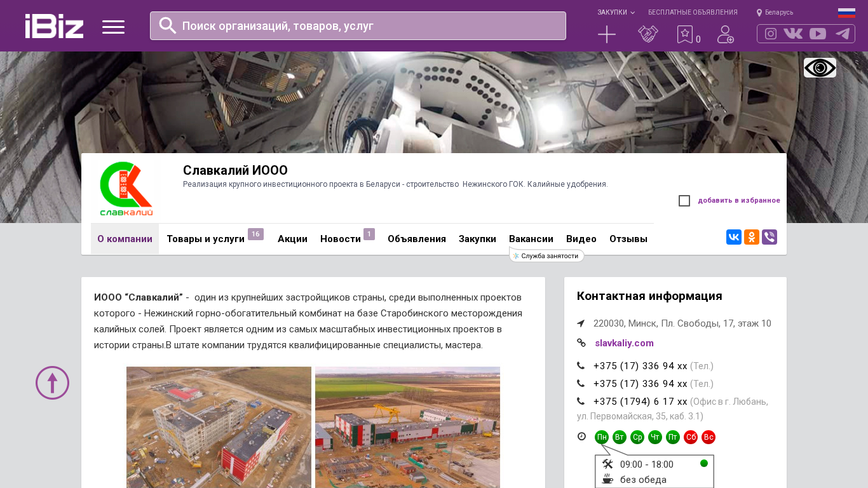This screenshot has height=488, width=868.
Task: Expand the Закупки dropdown in top bar
Action: pos(616,12)
